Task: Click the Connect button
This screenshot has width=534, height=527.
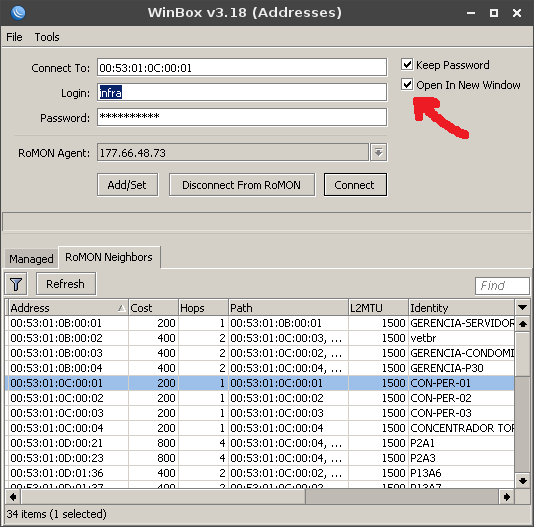Action: (355, 185)
